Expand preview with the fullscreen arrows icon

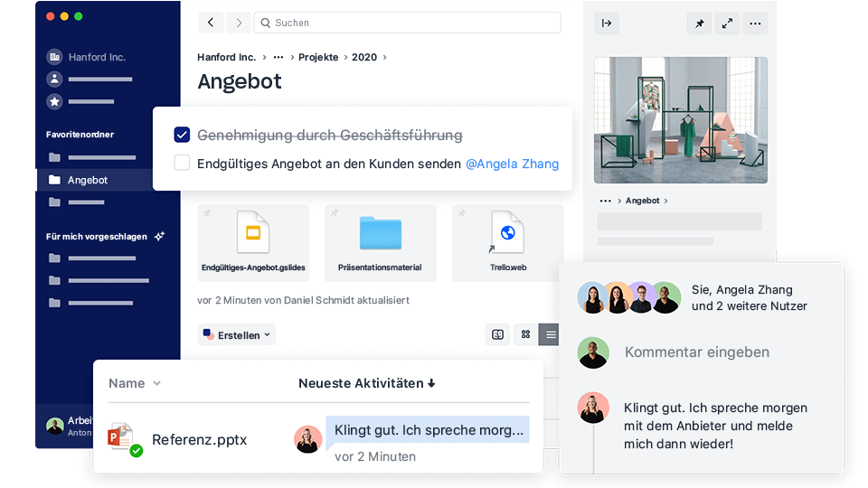coord(727,23)
